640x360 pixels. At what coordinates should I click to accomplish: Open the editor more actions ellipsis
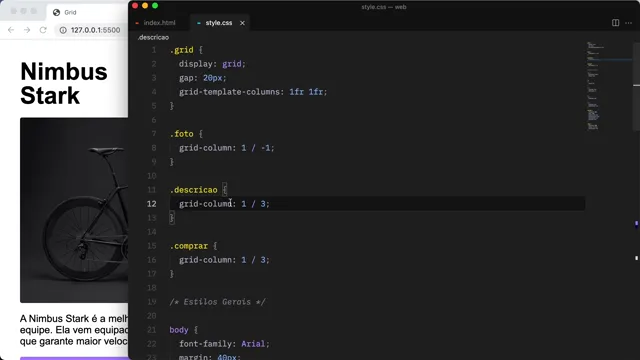(629, 23)
